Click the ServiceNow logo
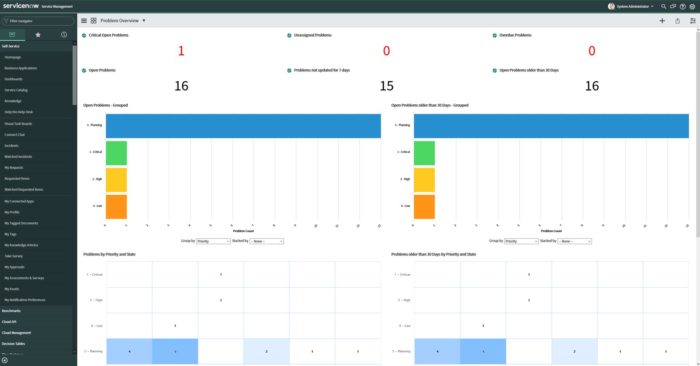 [x=21, y=6]
